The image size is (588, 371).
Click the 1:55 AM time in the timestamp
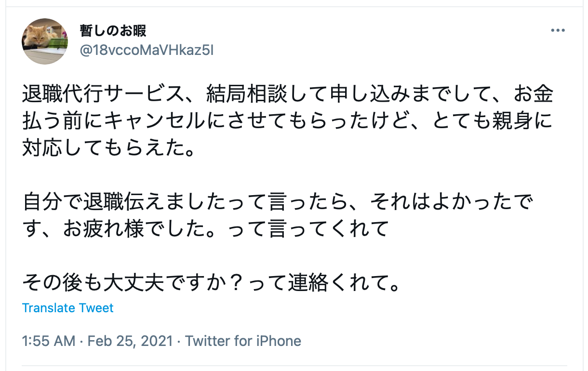(x=49, y=341)
